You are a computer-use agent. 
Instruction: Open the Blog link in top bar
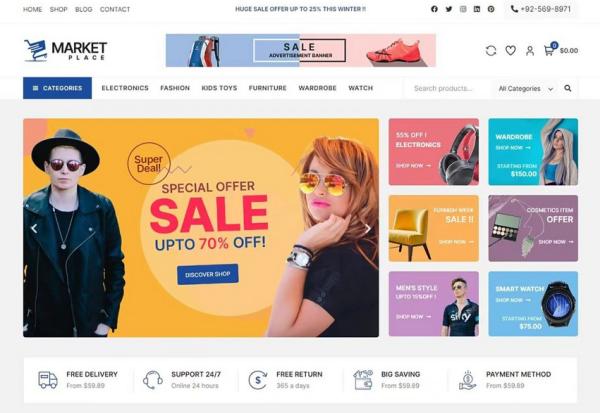84,9
